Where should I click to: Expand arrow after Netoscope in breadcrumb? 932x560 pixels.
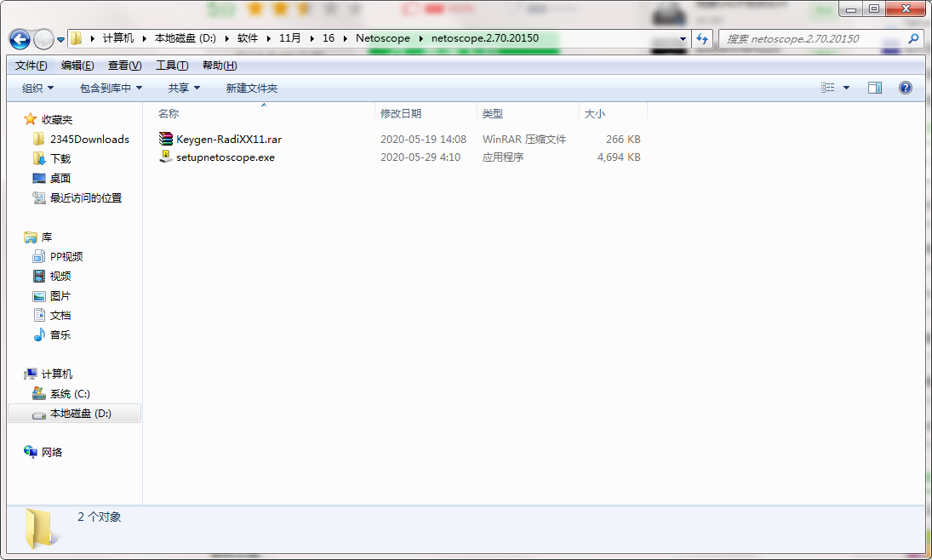pyautogui.click(x=420, y=38)
